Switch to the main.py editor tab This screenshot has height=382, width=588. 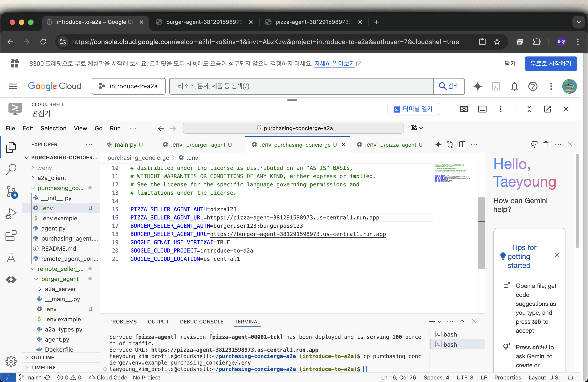(128, 144)
